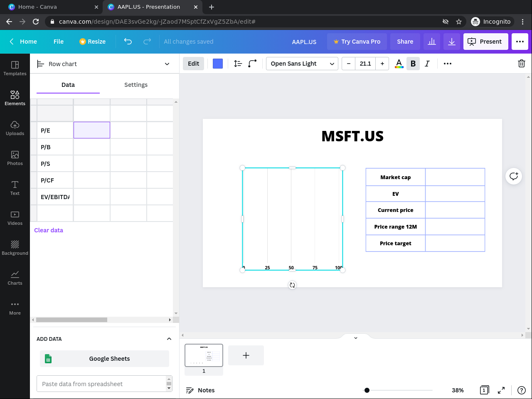Click the blue chart color swatch
This screenshot has height=399, width=532.
coord(218,64)
